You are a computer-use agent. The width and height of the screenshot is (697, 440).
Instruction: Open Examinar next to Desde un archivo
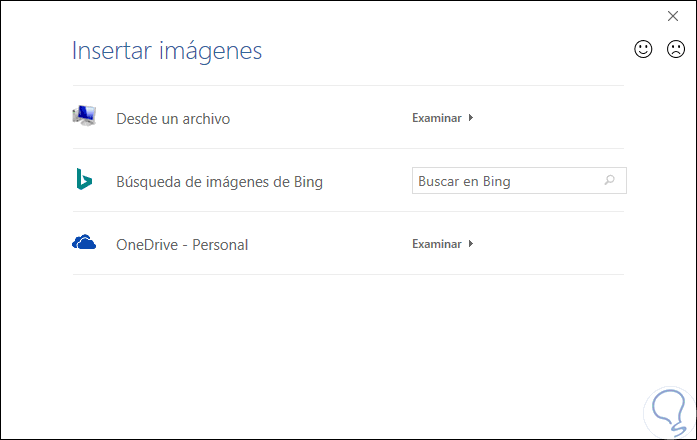coord(437,118)
